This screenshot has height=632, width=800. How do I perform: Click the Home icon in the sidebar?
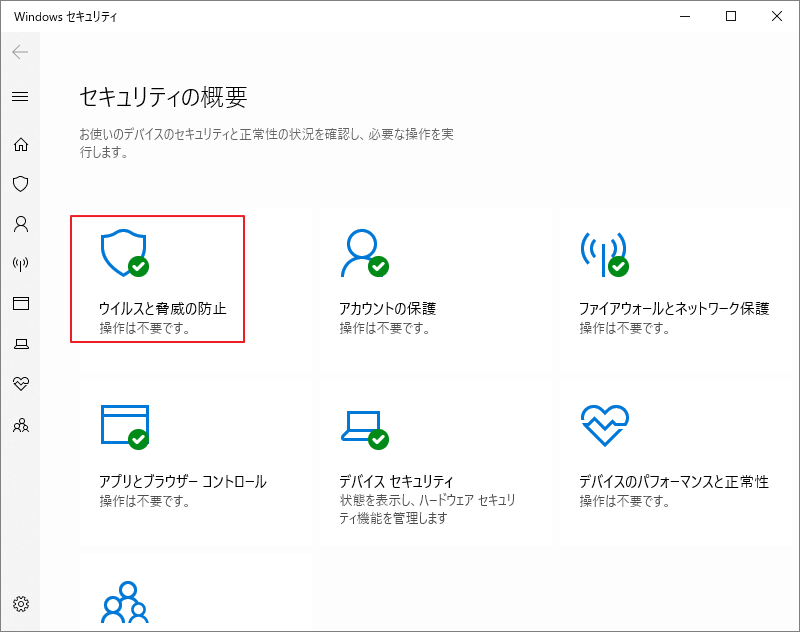(20, 144)
